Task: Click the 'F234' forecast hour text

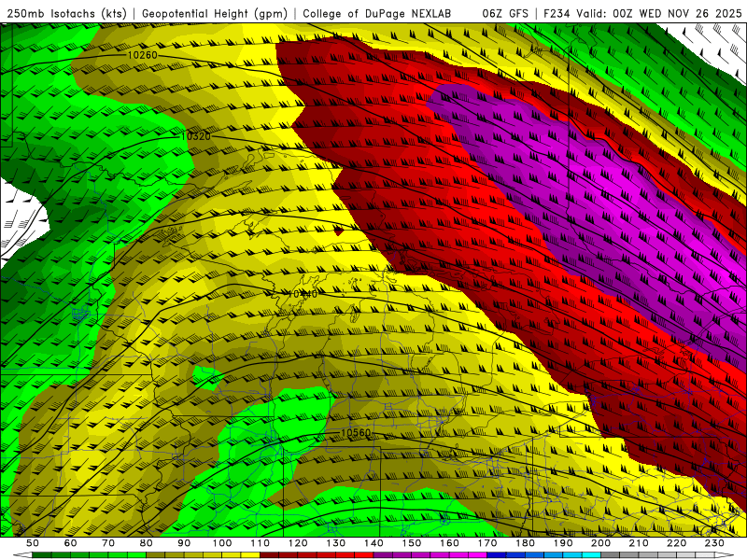Action: [x=557, y=14]
